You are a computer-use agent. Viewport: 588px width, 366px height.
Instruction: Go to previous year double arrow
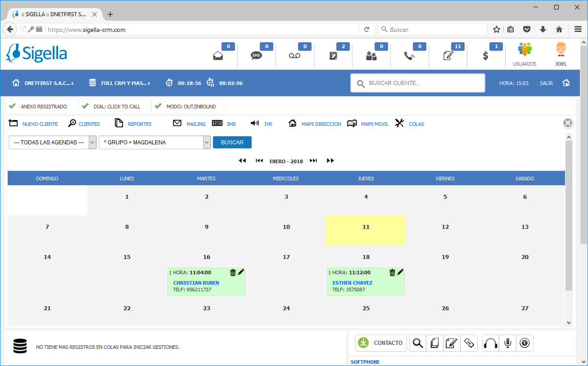tap(242, 161)
